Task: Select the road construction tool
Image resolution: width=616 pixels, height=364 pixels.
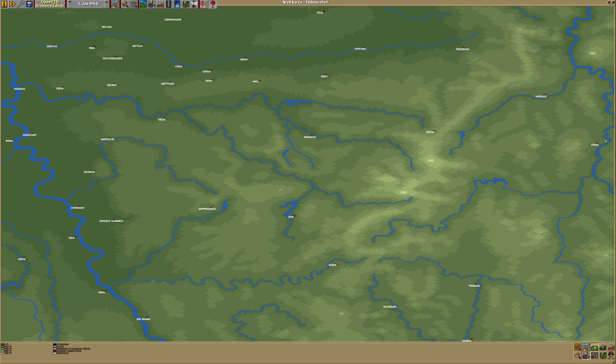Action: pyautogui.click(x=169, y=4)
